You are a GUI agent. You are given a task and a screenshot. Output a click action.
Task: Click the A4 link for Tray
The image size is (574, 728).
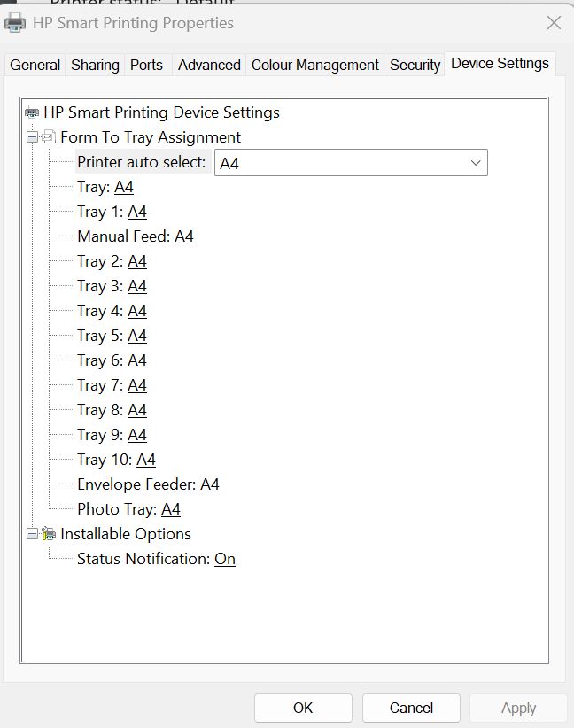[123, 187]
